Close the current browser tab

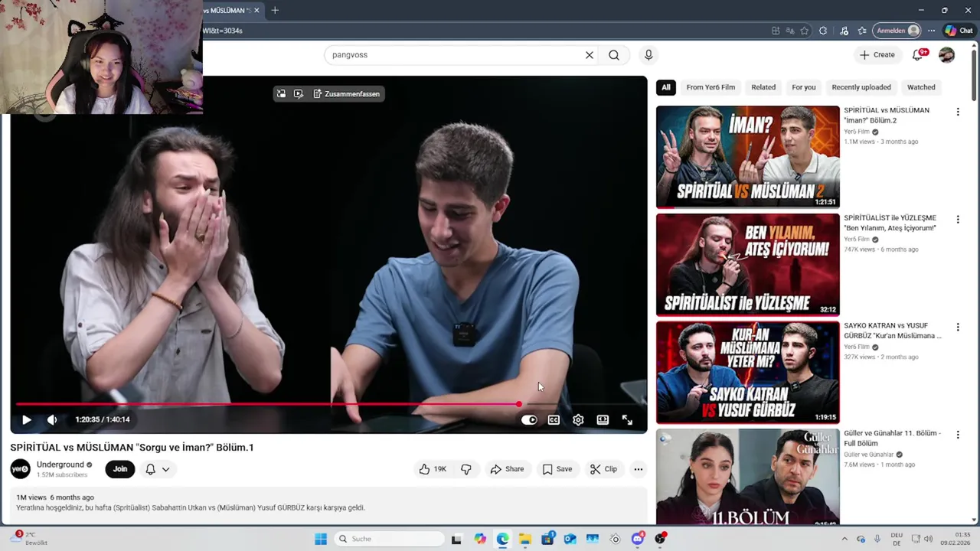pyautogui.click(x=256, y=11)
